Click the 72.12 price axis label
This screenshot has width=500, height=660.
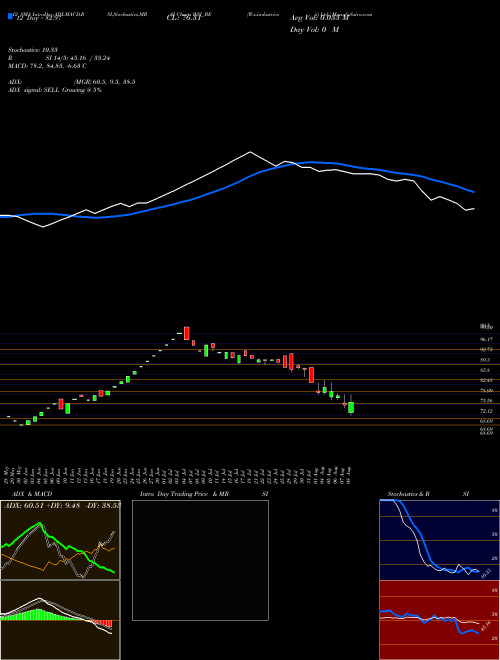tap(486, 411)
